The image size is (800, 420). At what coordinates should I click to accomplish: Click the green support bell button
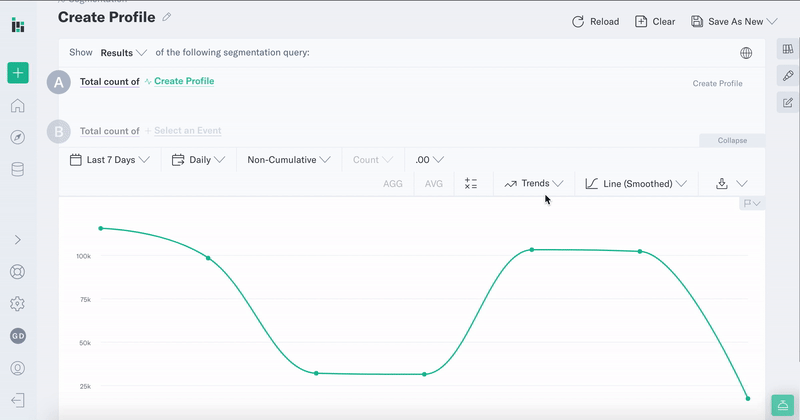[x=783, y=406]
